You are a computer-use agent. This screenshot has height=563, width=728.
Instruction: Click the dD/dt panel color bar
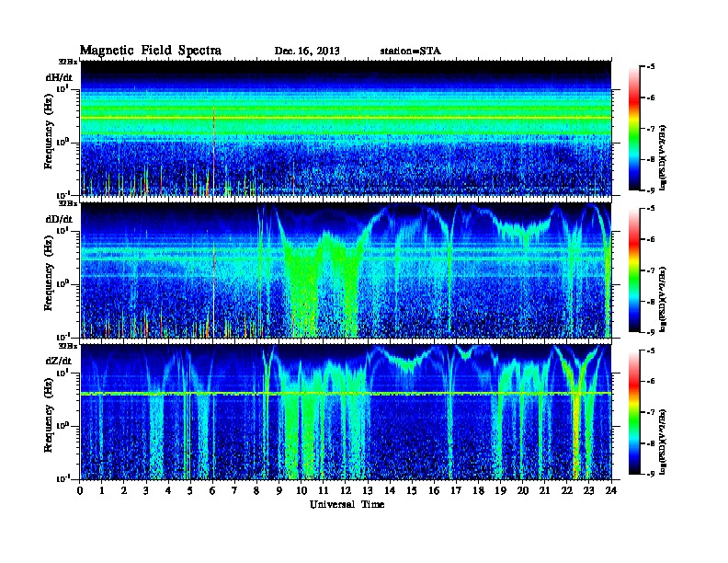[633, 270]
